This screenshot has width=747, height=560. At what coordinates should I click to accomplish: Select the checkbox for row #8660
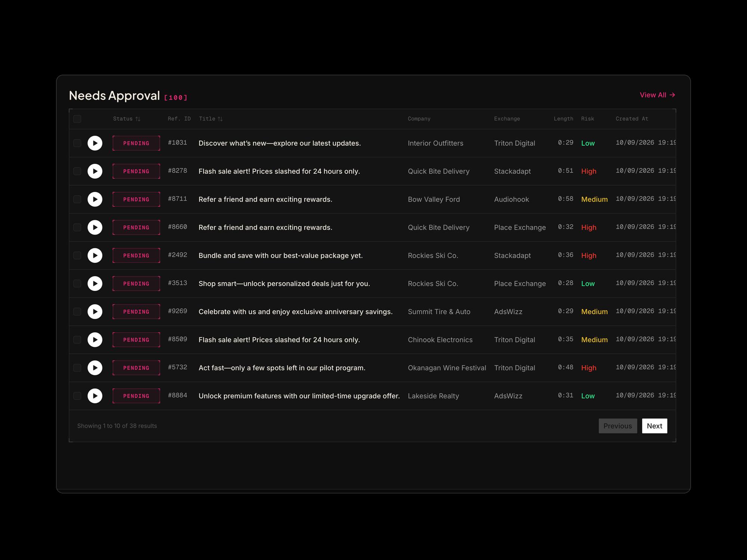point(77,227)
